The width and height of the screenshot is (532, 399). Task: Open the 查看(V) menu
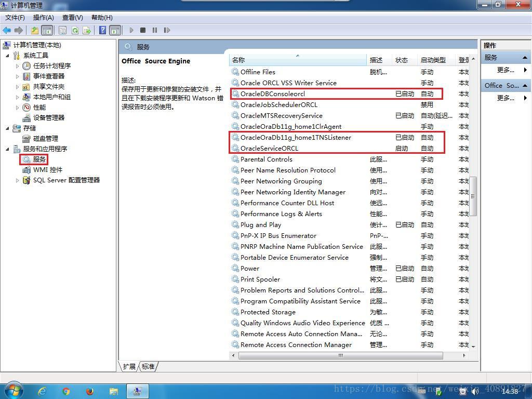click(73, 18)
